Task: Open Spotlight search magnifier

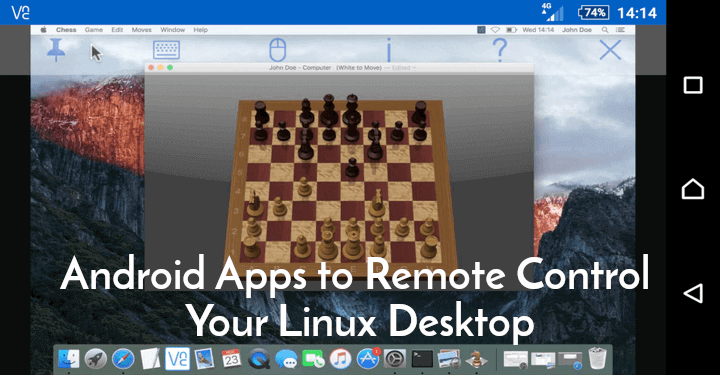Action: coord(605,30)
